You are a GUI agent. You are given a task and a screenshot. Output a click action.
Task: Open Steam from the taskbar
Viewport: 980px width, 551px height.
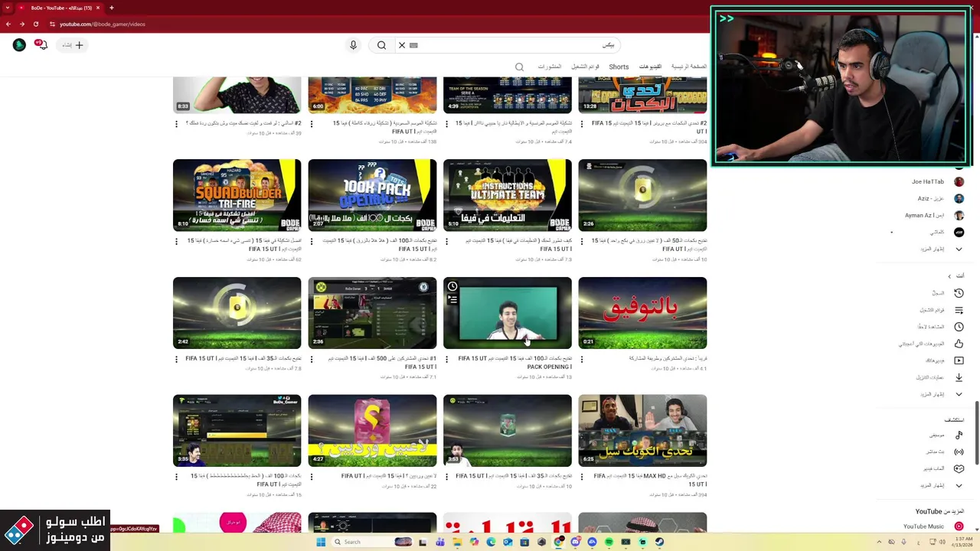point(659,542)
